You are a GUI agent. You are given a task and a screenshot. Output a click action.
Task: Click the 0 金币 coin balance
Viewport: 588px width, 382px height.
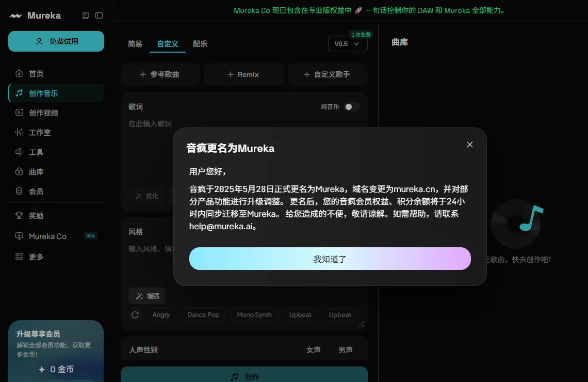(56, 369)
